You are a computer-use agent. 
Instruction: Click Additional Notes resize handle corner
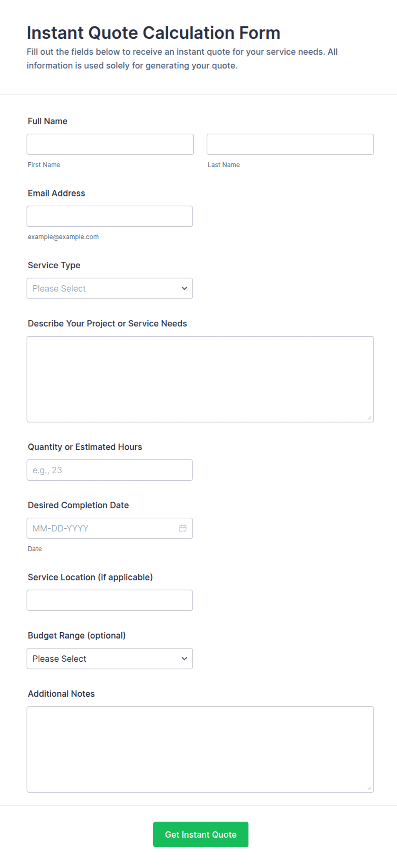pos(369,788)
